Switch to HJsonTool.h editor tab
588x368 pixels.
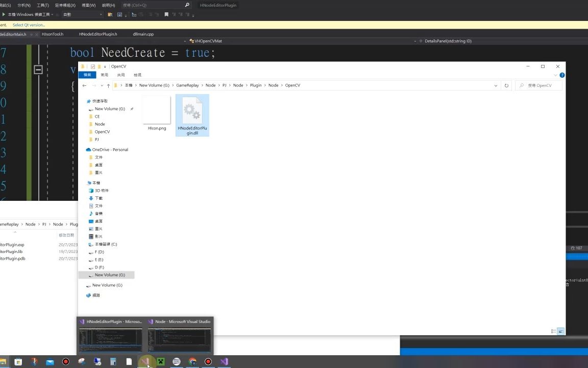[53, 34]
